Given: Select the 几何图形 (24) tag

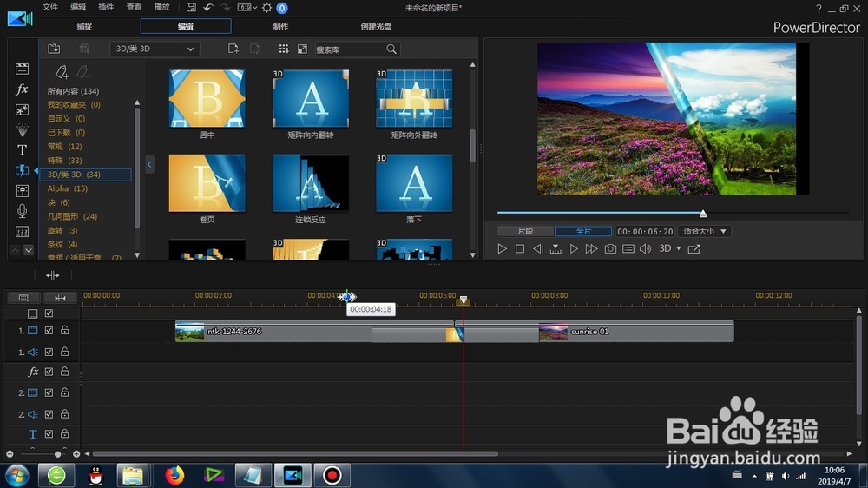Looking at the screenshot, I should pyautogui.click(x=72, y=216).
